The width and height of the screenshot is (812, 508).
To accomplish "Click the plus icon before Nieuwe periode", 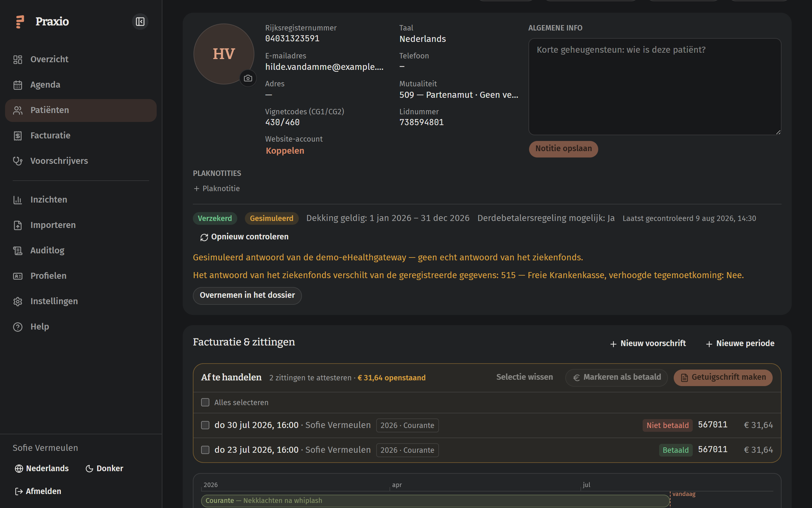I will 709,344.
